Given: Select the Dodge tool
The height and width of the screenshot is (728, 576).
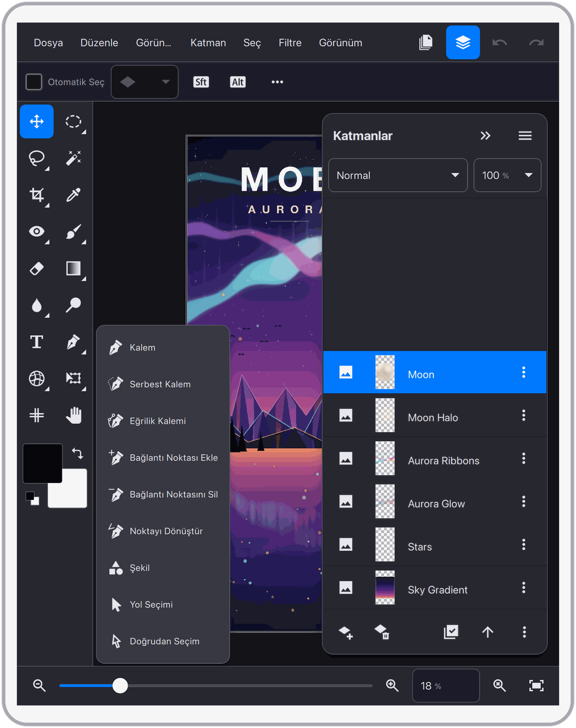Looking at the screenshot, I should [x=73, y=305].
